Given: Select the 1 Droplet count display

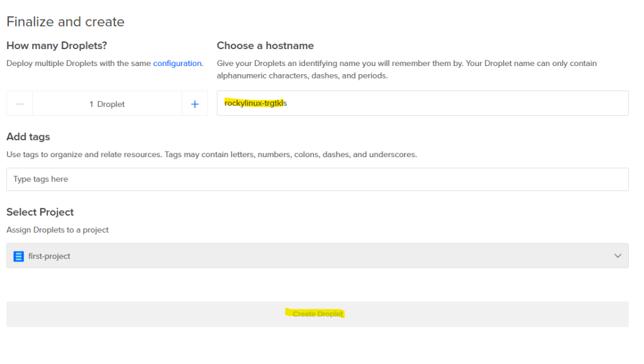Looking at the screenshot, I should [x=107, y=104].
